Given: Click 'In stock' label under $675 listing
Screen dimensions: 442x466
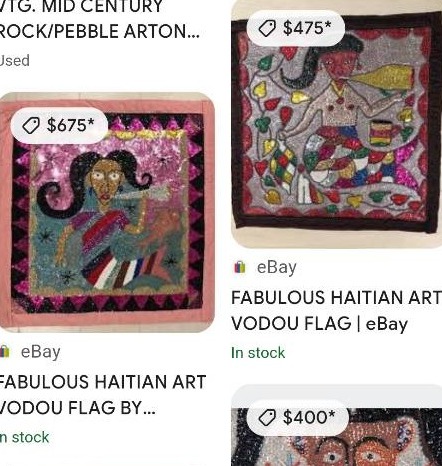Looking at the screenshot, I should coord(24,437).
